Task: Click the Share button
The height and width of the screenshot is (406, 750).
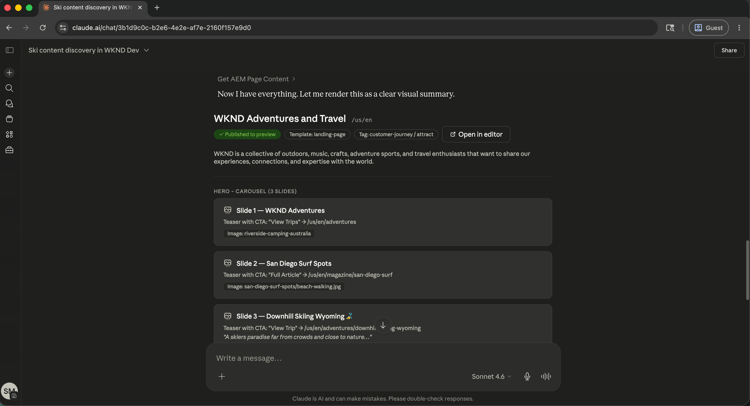Action: point(729,50)
